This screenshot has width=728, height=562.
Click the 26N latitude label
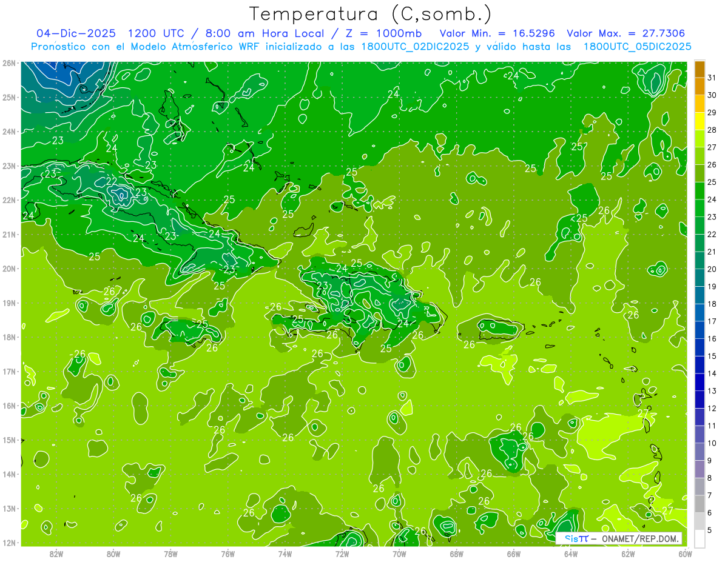(8, 63)
